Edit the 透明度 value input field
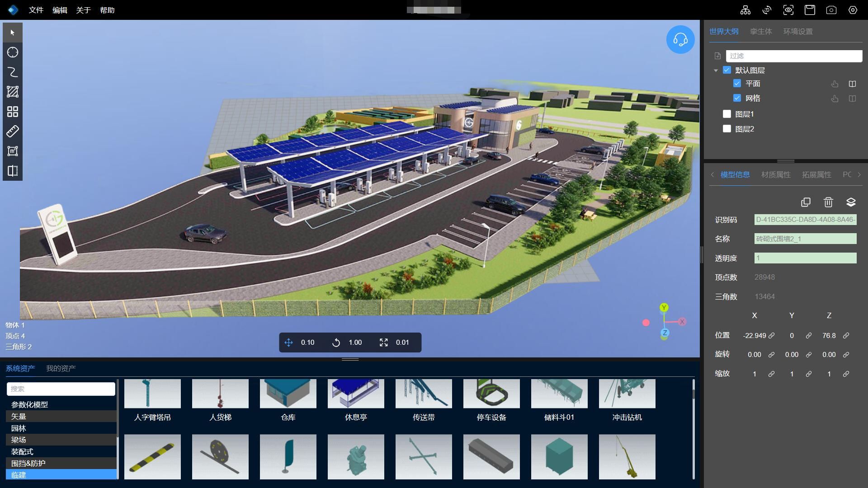868x488 pixels. (x=804, y=258)
